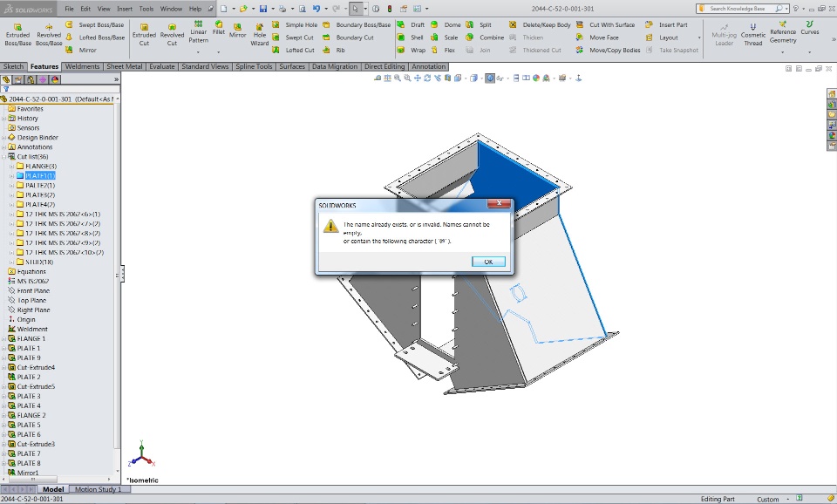Click the Save icon in the top toolbar
Screen dimensions: 837x504
click(263, 9)
